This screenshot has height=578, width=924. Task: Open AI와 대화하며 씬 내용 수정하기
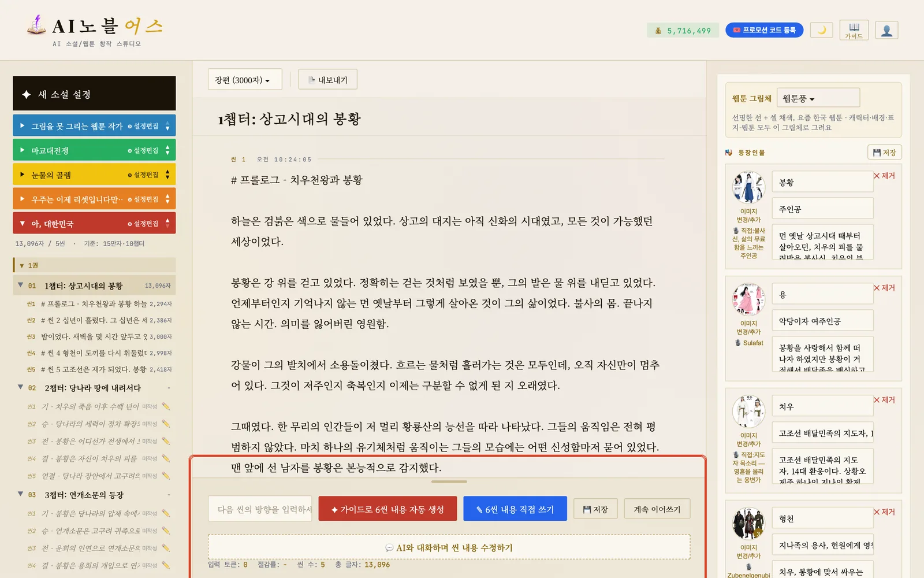point(449,547)
